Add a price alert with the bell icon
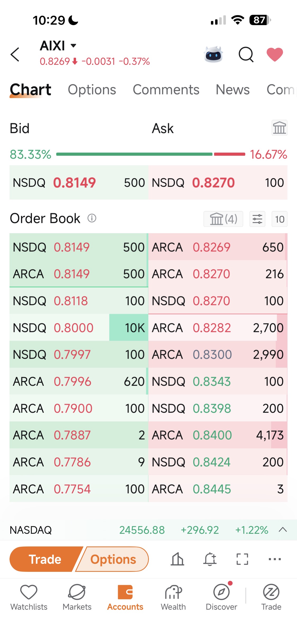This screenshot has height=644, width=297. (210, 559)
